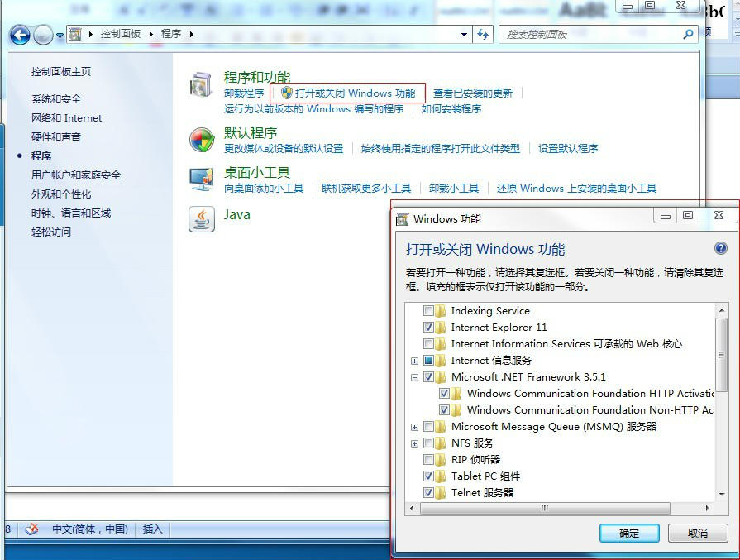The height and width of the screenshot is (560, 740).
Task: Select 硬件和声音 in sidebar
Action: tap(56, 137)
